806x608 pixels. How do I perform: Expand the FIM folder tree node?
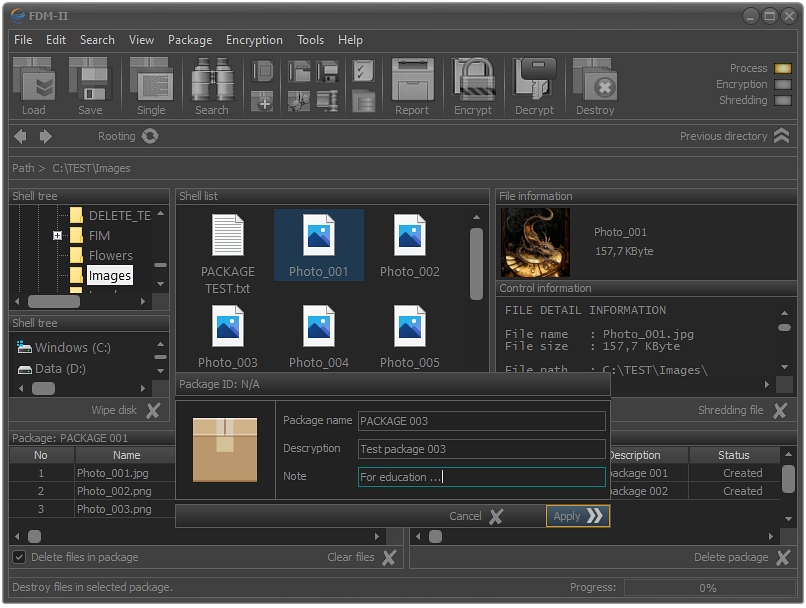click(x=57, y=235)
